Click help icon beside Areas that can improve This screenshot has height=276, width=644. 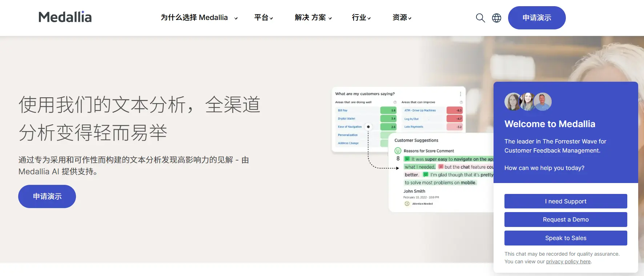pos(461,102)
